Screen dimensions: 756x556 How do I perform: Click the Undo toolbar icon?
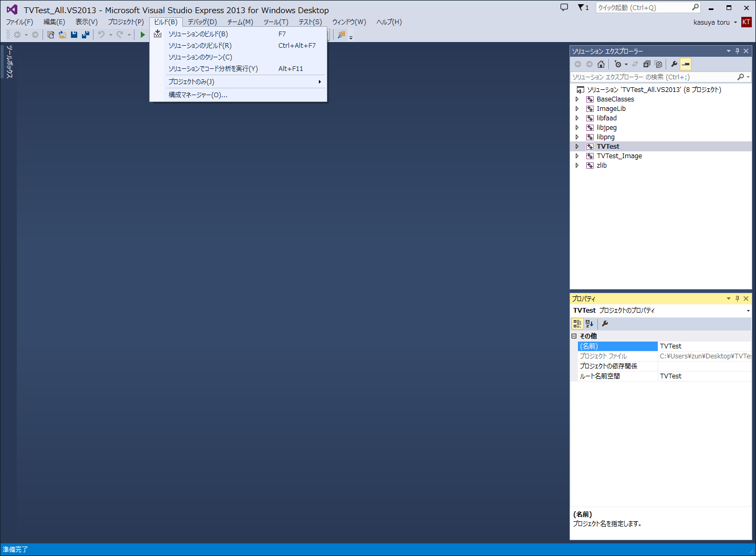pyautogui.click(x=101, y=35)
